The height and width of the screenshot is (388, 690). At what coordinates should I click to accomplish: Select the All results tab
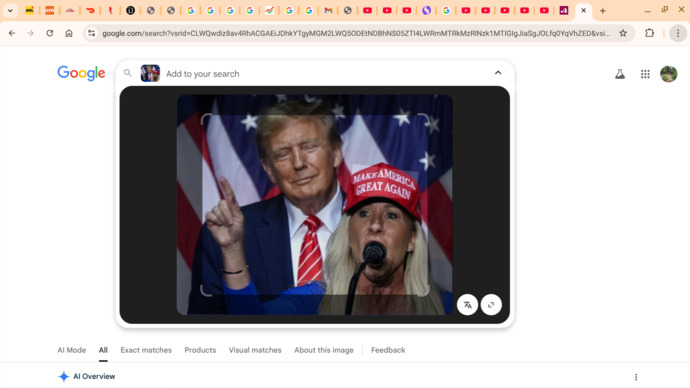(103, 350)
